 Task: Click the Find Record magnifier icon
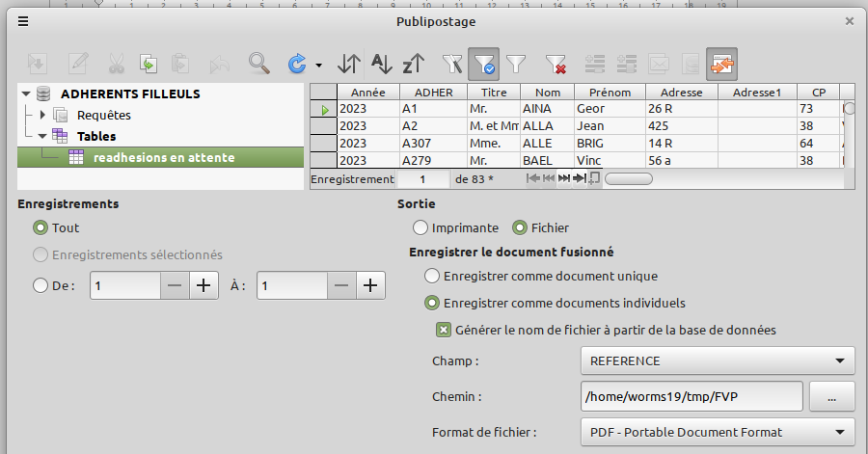258,65
